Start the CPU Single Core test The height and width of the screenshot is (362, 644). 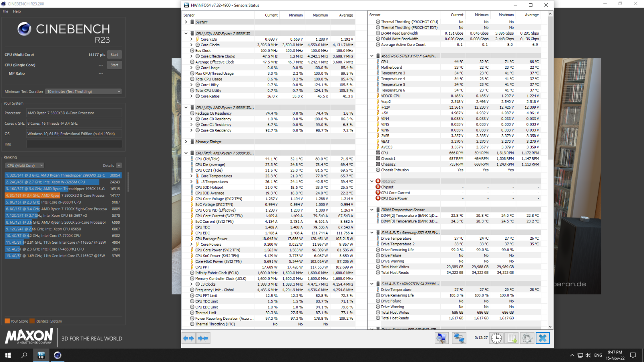115,65
